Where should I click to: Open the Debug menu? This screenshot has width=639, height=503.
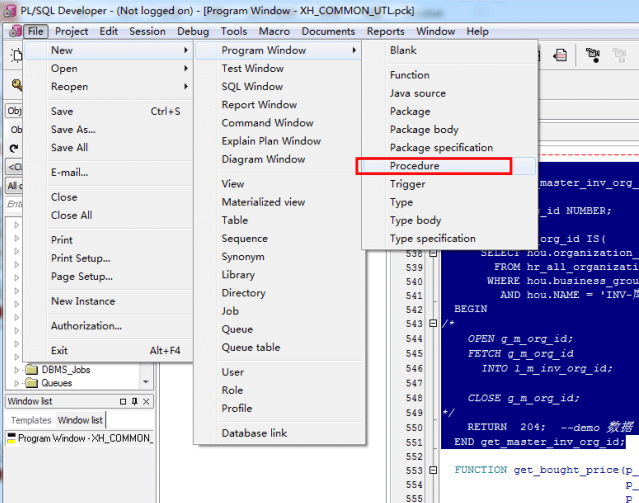tap(193, 31)
